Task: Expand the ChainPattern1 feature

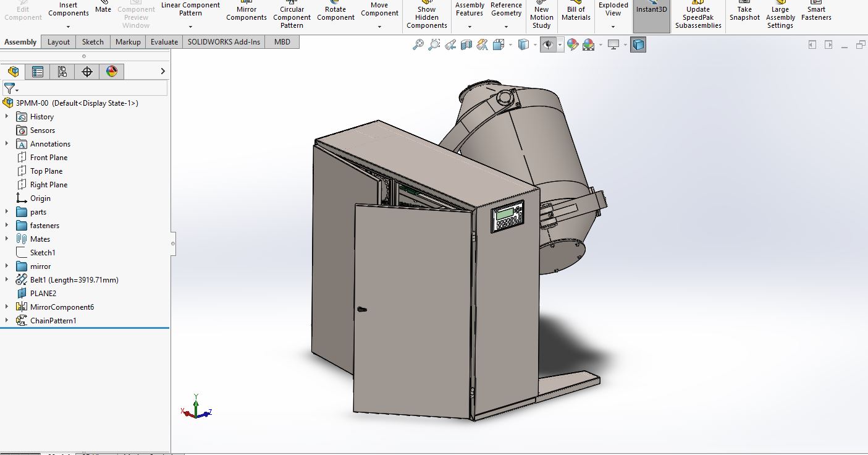Action: pos(7,321)
